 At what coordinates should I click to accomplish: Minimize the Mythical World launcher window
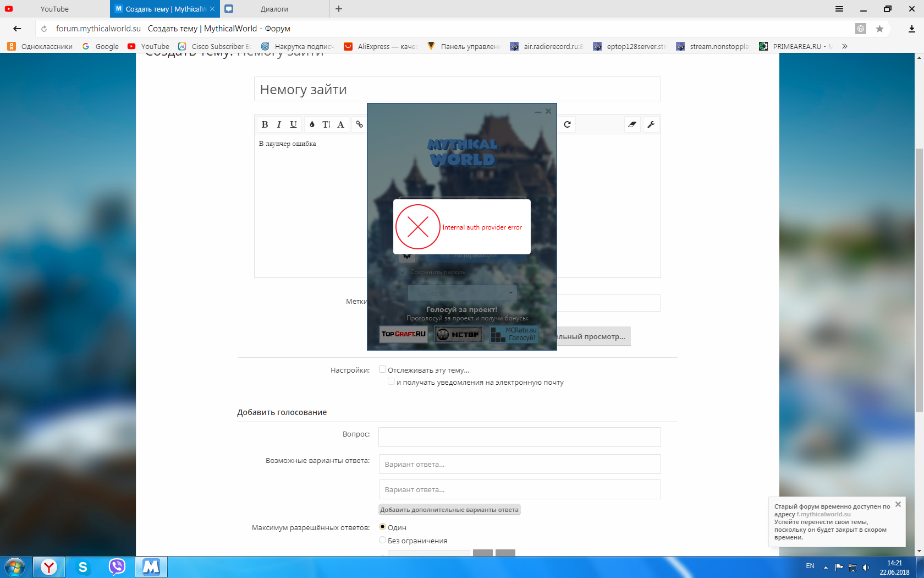(x=538, y=112)
